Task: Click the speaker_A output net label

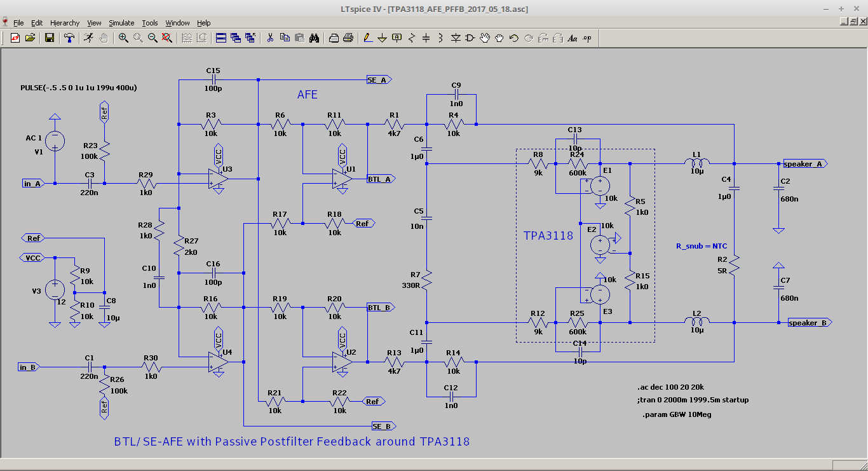Action: [805, 164]
